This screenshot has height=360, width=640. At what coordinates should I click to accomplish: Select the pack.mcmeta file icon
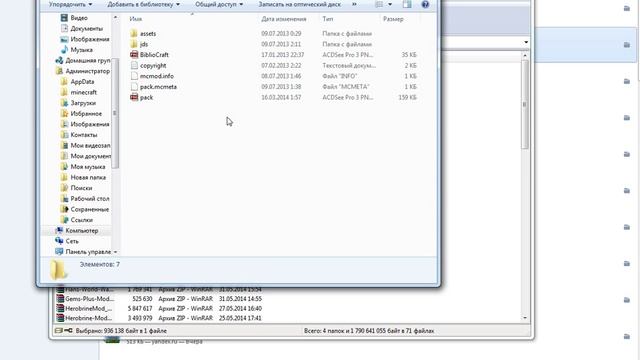pos(134,87)
